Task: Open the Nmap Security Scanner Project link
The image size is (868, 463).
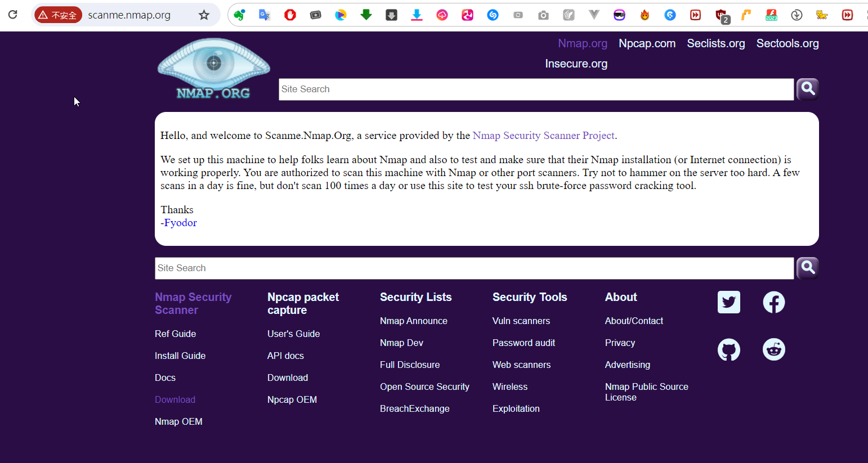Action: (544, 136)
